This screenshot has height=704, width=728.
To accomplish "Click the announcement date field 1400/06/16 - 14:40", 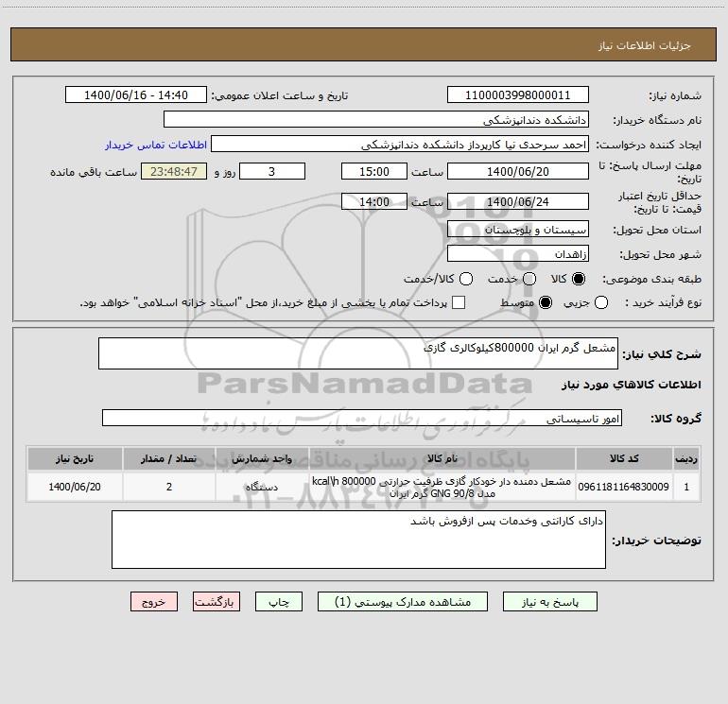I will pos(136,95).
